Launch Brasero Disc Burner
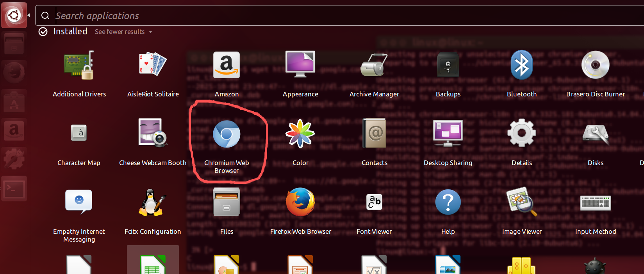The height and width of the screenshot is (274, 644). coord(595,65)
